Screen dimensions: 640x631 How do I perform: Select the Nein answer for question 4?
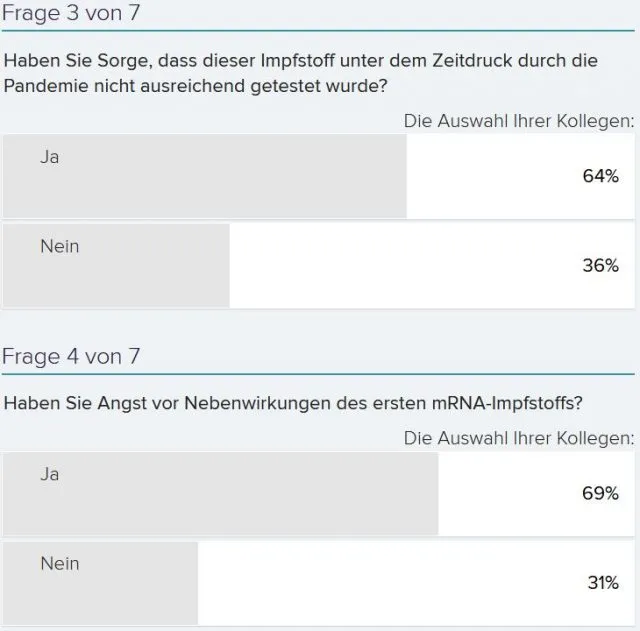click(x=319, y=583)
